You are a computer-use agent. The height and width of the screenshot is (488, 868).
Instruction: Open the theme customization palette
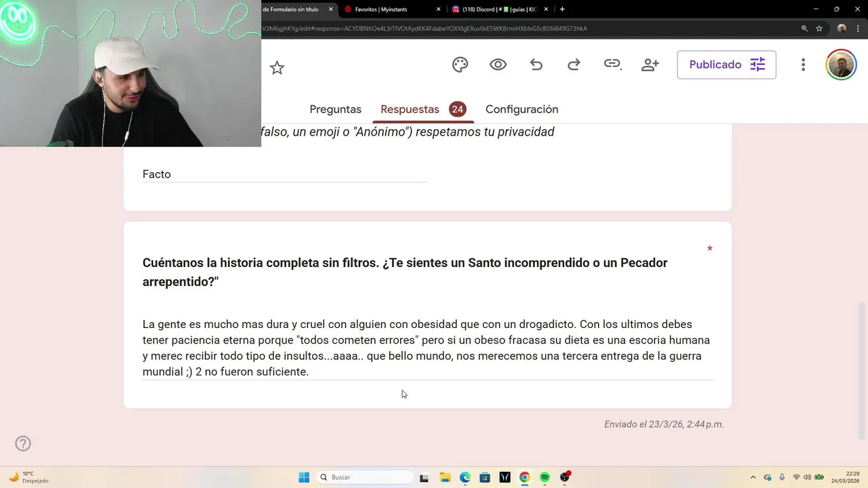pos(460,64)
